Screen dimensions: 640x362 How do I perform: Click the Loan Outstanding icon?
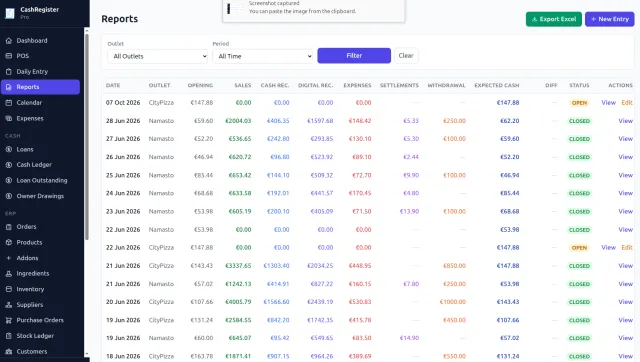click(9, 180)
